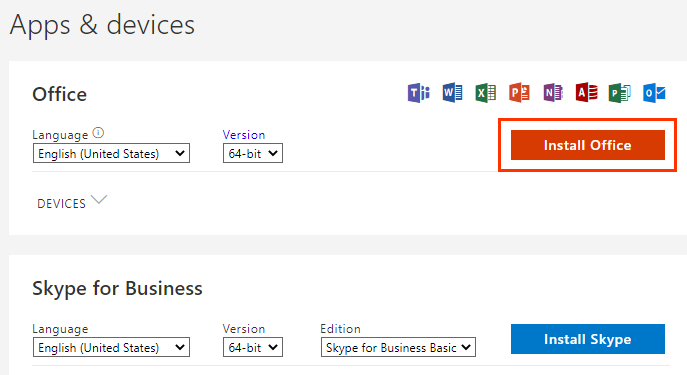The image size is (687, 375).
Task: Click the Apps & devices page title
Action: [x=102, y=25]
